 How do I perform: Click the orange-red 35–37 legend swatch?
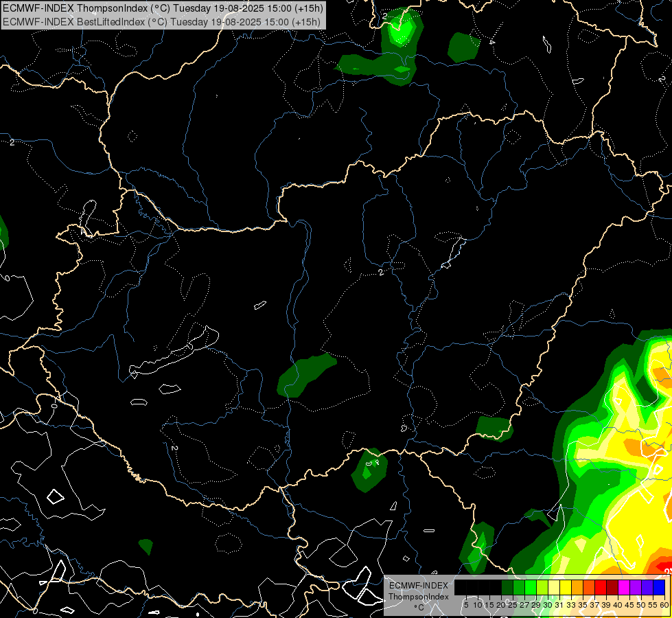[589, 588]
